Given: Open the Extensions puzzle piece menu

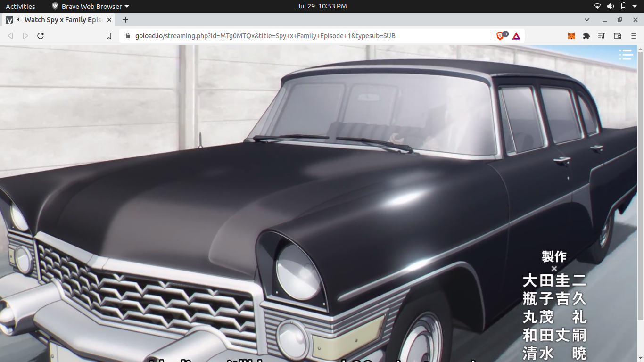Looking at the screenshot, I should pos(586,36).
